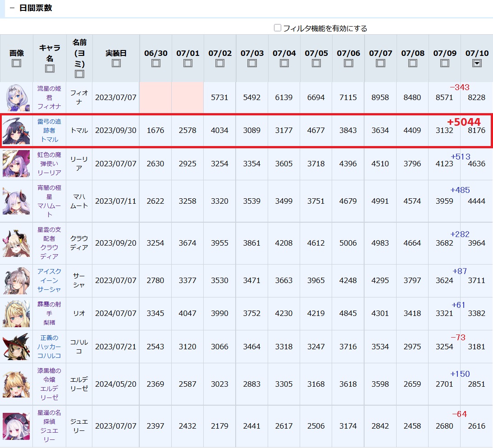Open the sort box under 07/01 header
Image resolution: width=493 pixels, height=448 pixels.
(188, 63)
